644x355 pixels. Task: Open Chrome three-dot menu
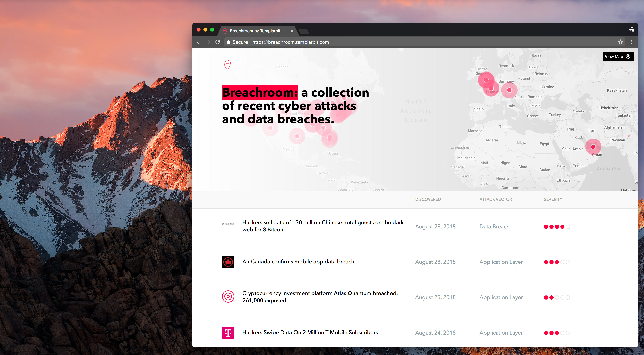coord(631,42)
